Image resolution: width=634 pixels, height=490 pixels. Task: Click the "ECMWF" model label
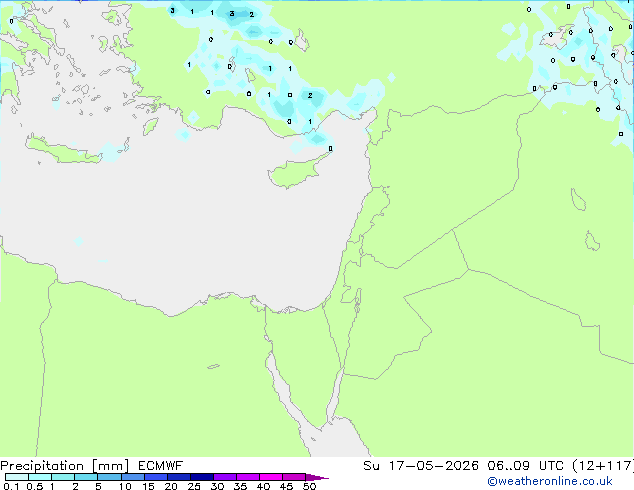(x=160, y=466)
